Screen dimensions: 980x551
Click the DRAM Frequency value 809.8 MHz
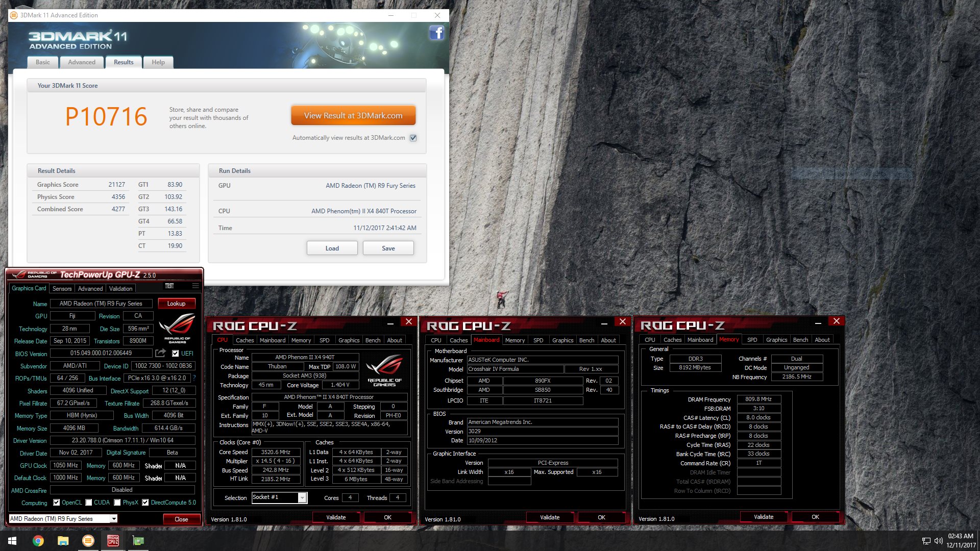758,399
